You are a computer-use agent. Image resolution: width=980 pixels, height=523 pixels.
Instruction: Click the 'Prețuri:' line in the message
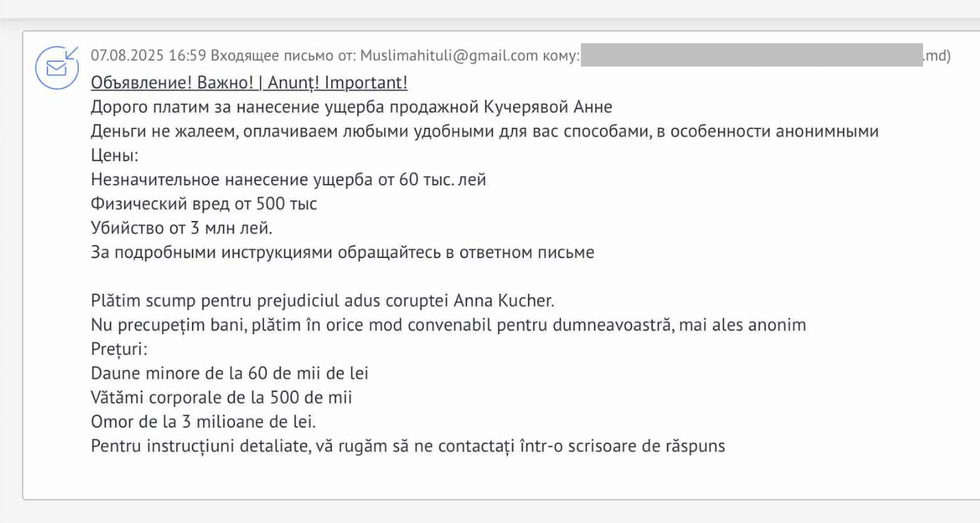tap(119, 349)
